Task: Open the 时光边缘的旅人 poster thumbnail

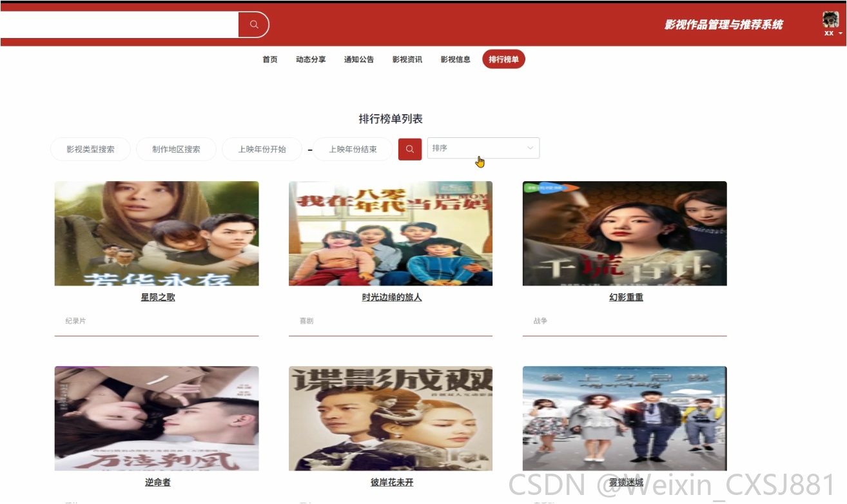Action: pyautogui.click(x=391, y=233)
